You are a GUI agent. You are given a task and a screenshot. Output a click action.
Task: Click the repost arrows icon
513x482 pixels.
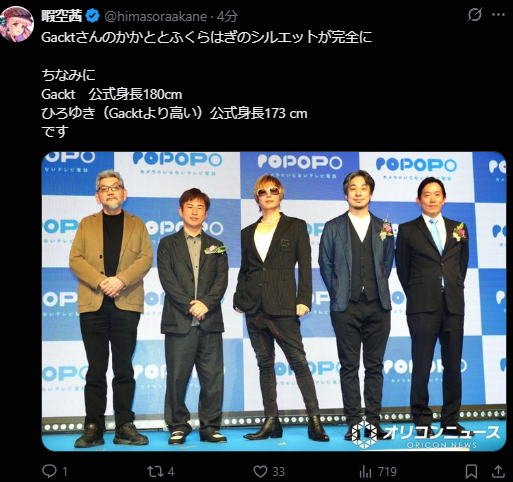pyautogui.click(x=155, y=471)
